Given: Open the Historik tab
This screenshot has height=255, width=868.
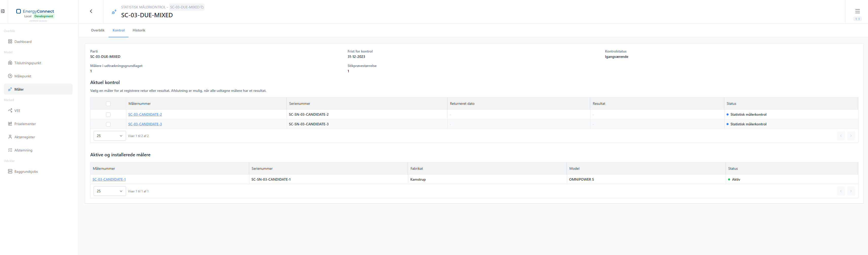Looking at the screenshot, I should coord(139,30).
